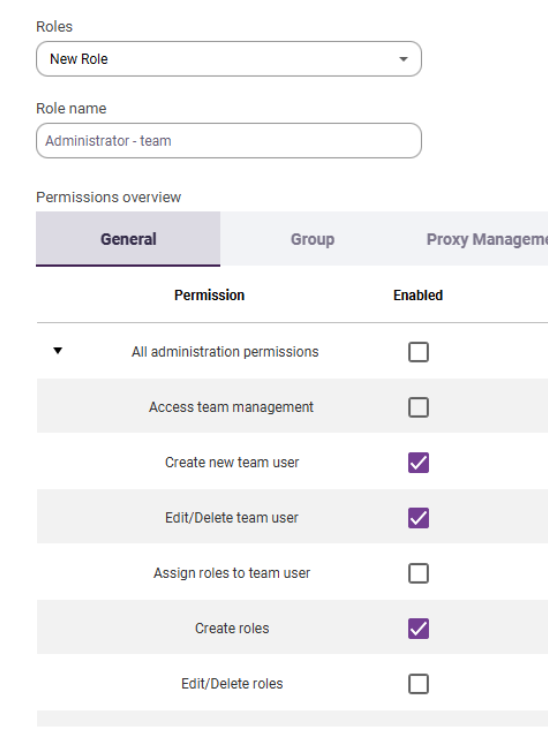Click the Roles dropdown caret arrow
Screen dimensions: 548x737
(x=403, y=59)
